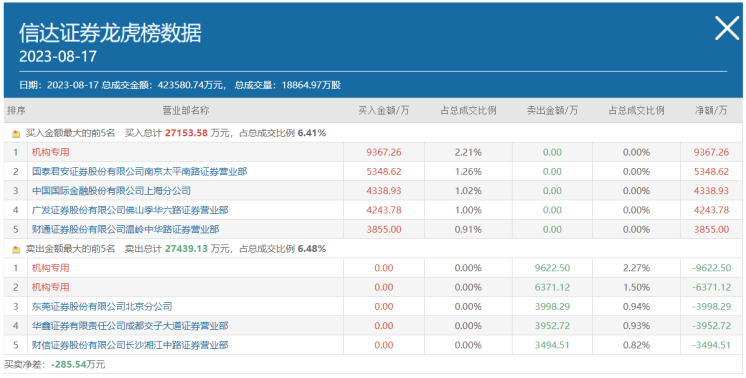746x378 pixels.
Task: Open 国泰君安证券南京太平南路证券营业部 link
Action: coord(139,172)
